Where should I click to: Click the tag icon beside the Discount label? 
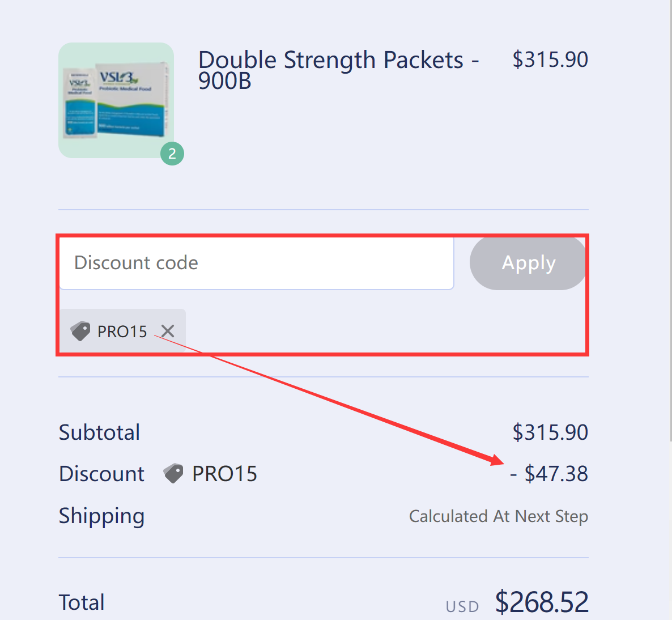click(173, 473)
